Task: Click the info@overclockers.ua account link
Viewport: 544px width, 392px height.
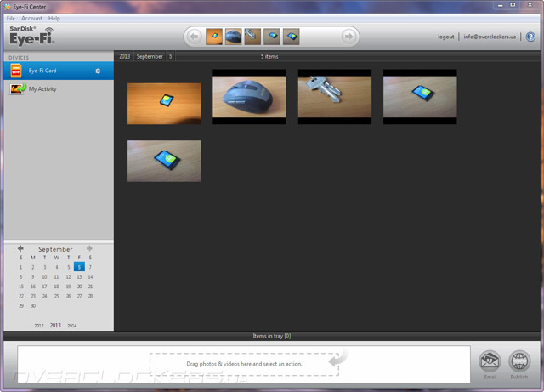Action: pos(490,37)
